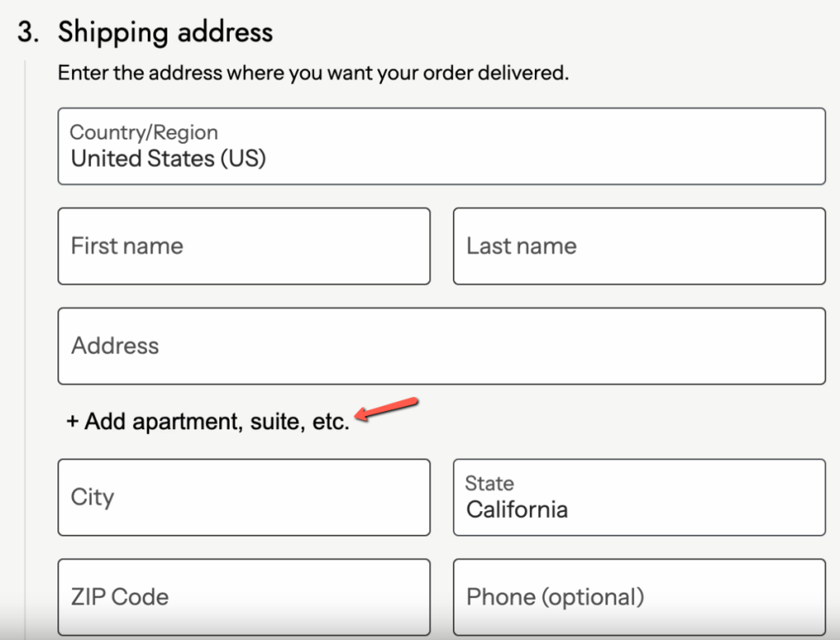This screenshot has width=840, height=640.
Task: Click the Last name input field
Action: (638, 246)
